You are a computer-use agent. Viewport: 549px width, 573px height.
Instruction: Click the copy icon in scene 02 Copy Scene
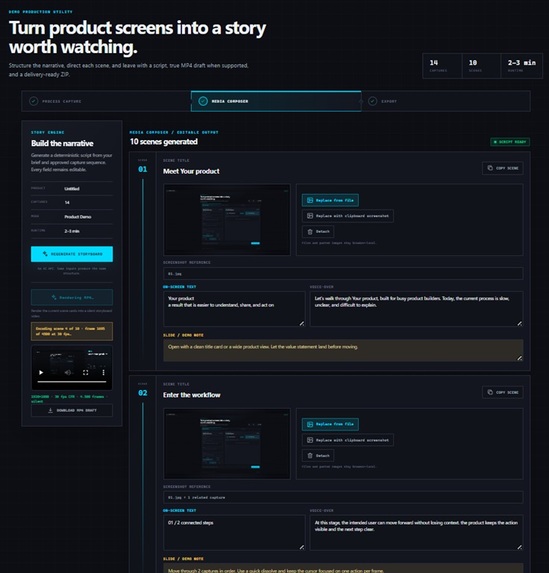(x=490, y=392)
